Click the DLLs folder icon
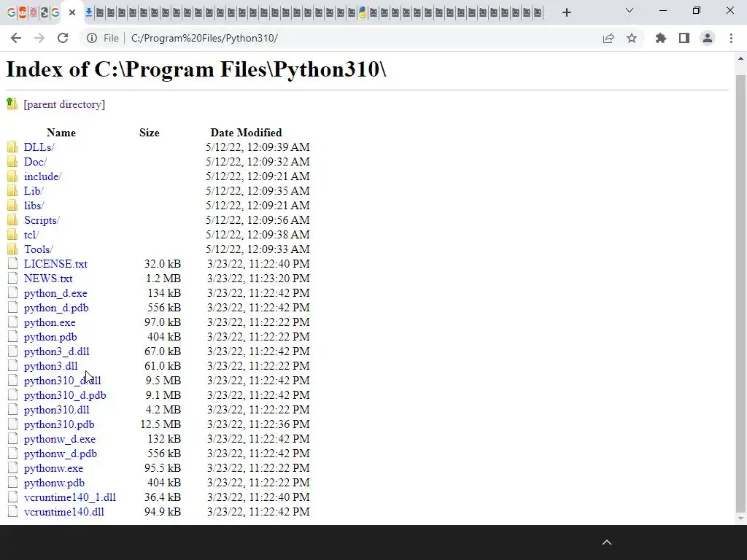The image size is (747, 560). tap(12, 147)
